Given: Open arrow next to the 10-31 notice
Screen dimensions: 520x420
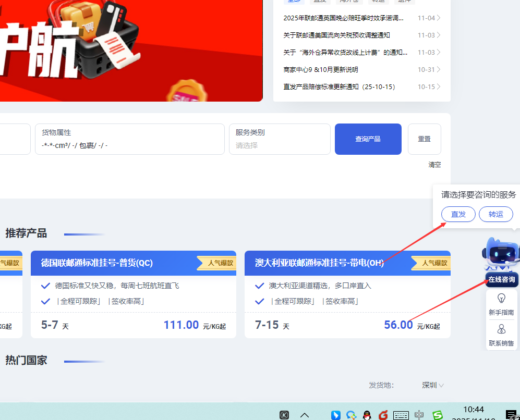Looking at the screenshot, I should [439, 69].
